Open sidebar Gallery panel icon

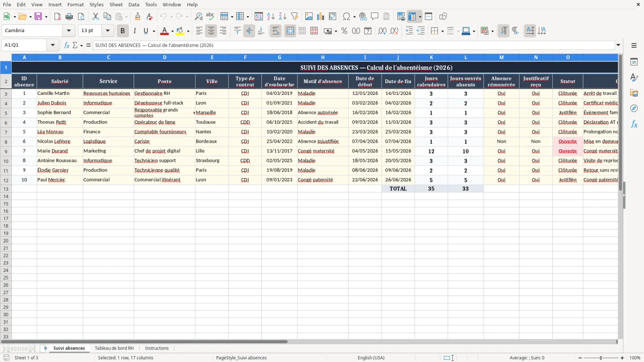[x=634, y=93]
